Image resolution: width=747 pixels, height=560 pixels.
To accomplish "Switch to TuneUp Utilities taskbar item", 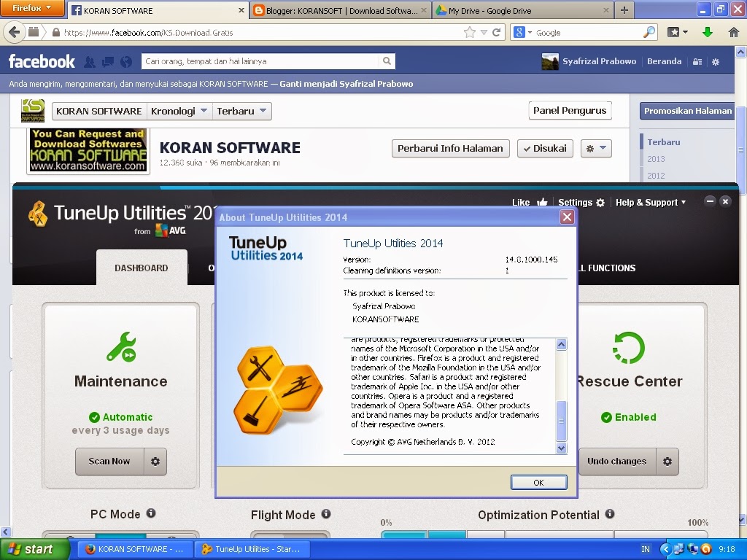I will coord(253,549).
